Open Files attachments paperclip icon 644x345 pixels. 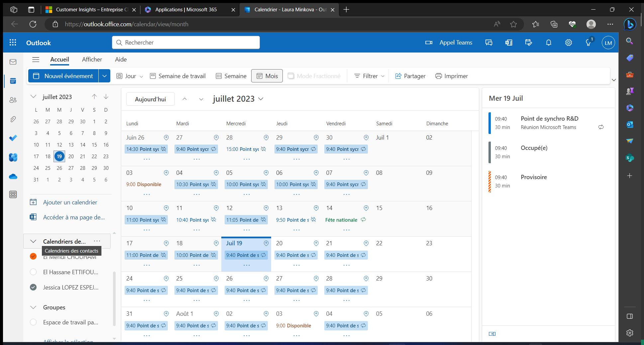(13, 119)
